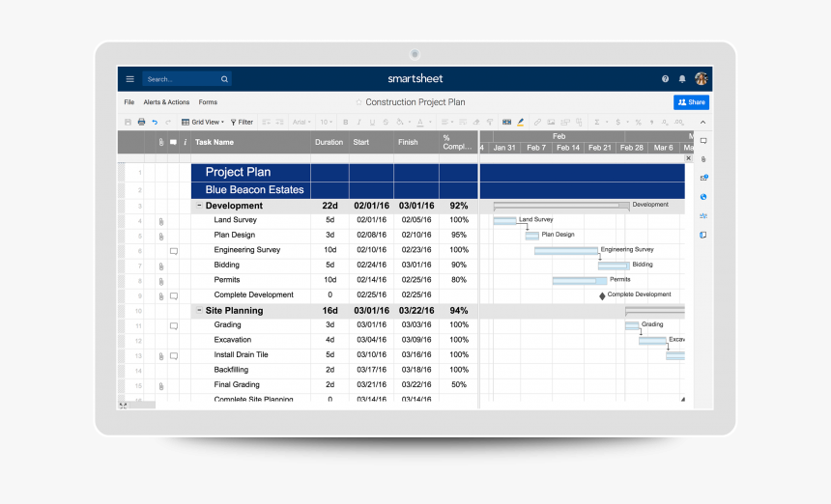
Task: Click into the Search field
Action: (x=182, y=79)
